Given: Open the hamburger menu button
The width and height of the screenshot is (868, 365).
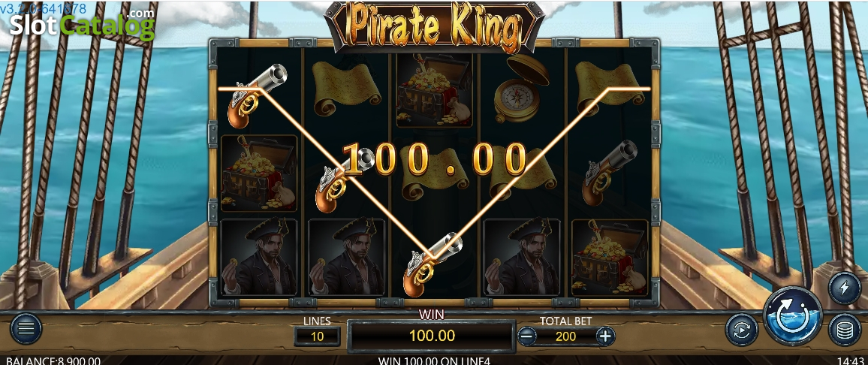Looking at the screenshot, I should 26,329.
